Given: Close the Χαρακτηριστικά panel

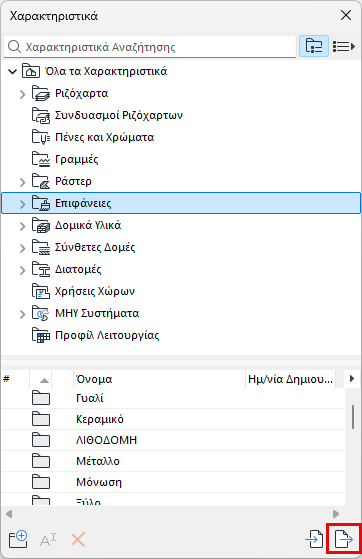Looking at the screenshot, I should click(x=346, y=15).
